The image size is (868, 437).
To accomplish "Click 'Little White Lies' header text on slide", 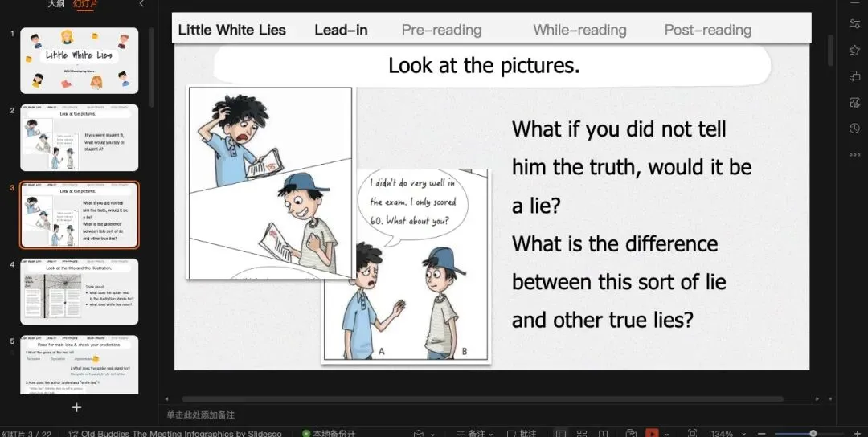I will 232,30.
